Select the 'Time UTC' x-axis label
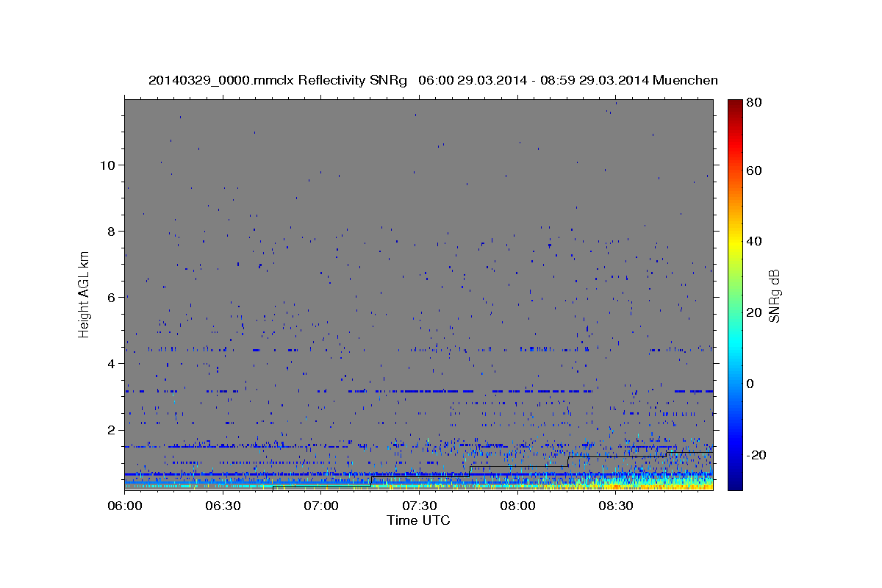Image resolution: width=882 pixels, height=588 pixels. (418, 520)
